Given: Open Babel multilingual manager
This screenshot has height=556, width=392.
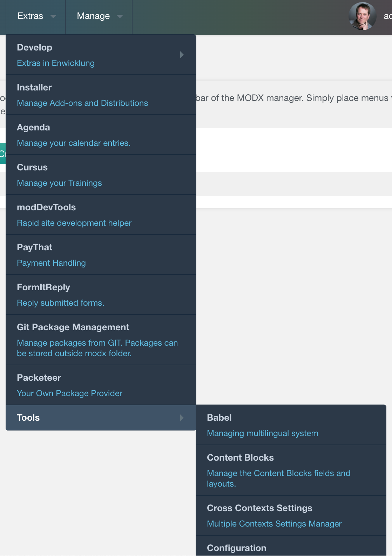Looking at the screenshot, I should [x=219, y=418].
